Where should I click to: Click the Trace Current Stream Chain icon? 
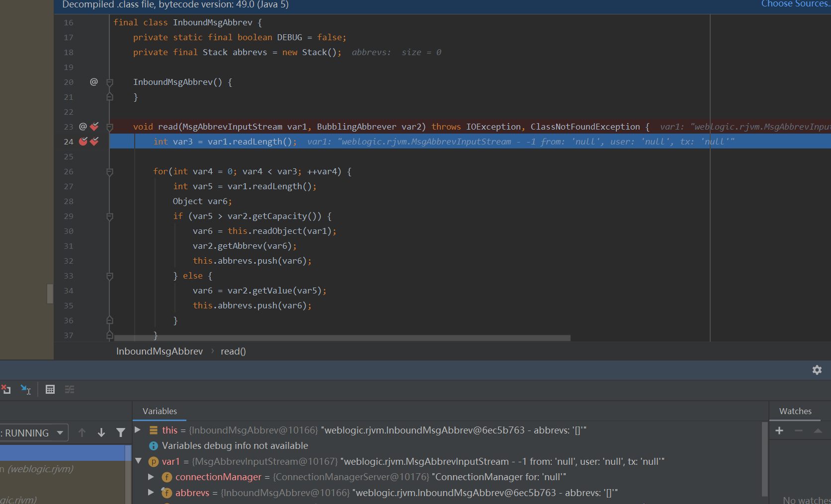[x=70, y=389]
